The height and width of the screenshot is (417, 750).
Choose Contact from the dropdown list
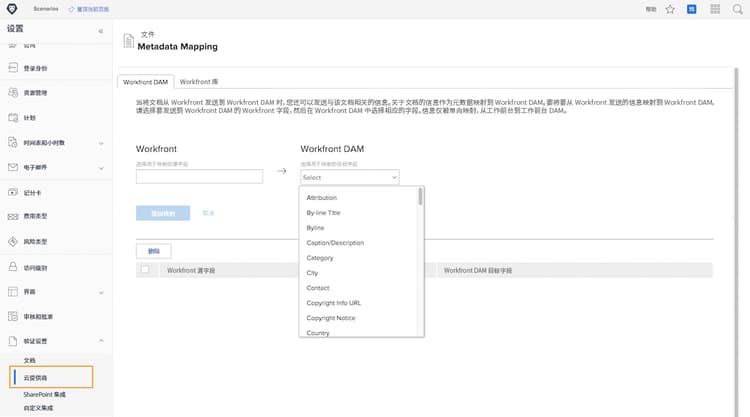(x=318, y=288)
